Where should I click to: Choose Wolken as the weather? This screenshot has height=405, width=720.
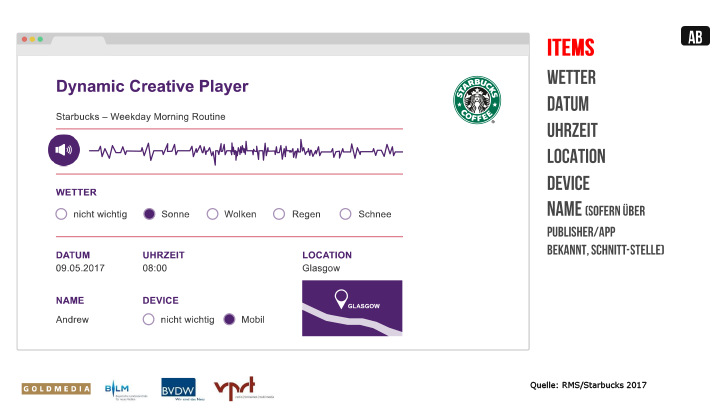[x=212, y=214]
